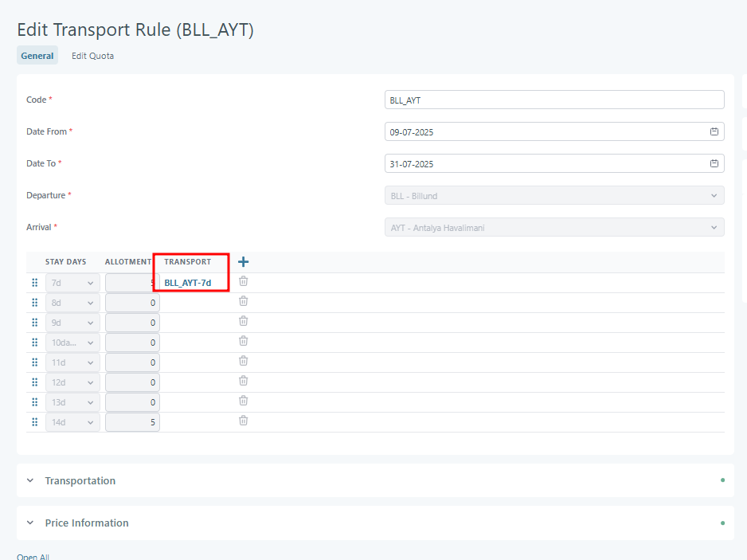Click drag handle on 12d row
747x560 pixels.
(34, 382)
